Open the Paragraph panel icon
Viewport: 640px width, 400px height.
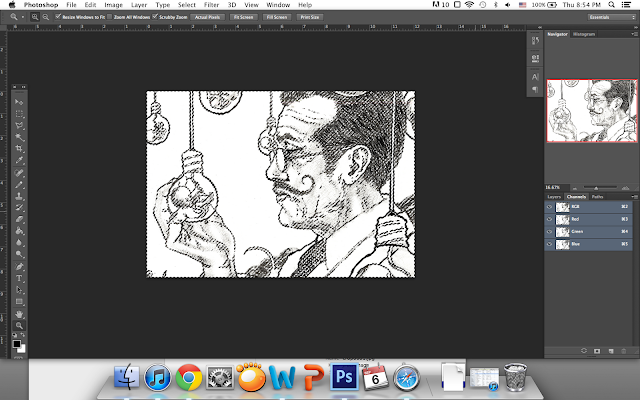click(x=535, y=89)
